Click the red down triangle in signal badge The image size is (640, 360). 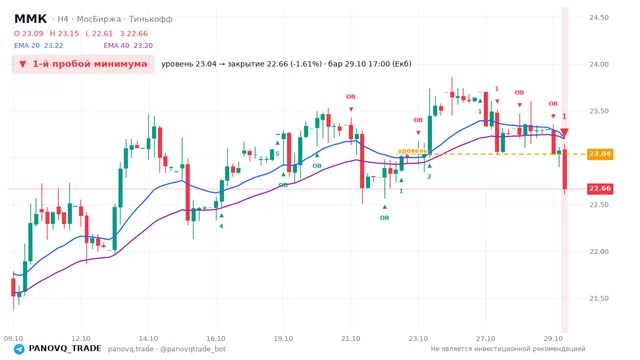23,64
